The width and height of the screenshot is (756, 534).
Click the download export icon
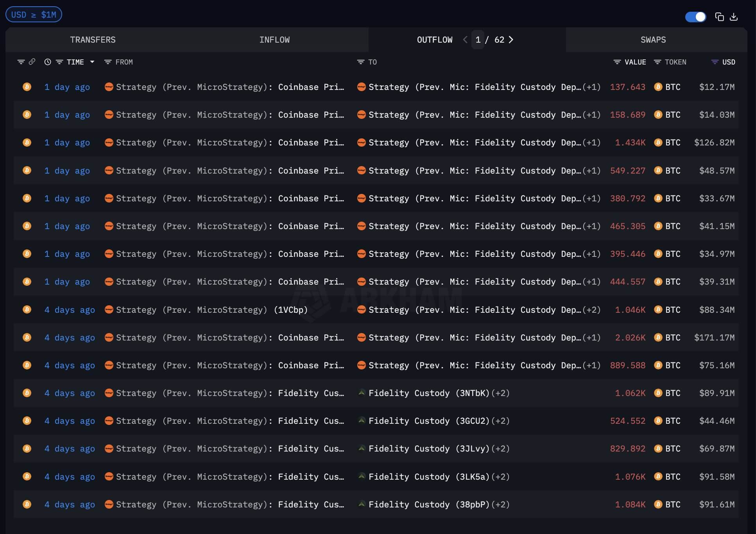point(734,17)
